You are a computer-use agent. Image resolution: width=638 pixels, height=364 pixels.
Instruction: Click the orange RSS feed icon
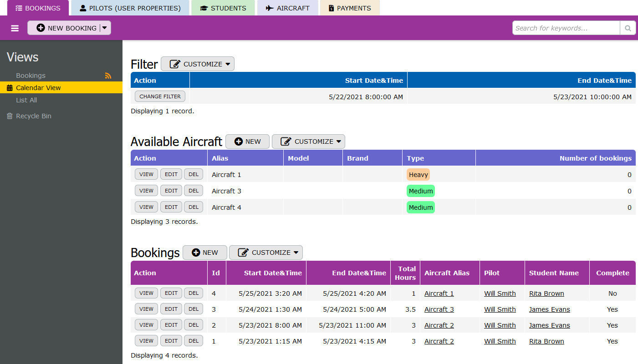(x=108, y=76)
